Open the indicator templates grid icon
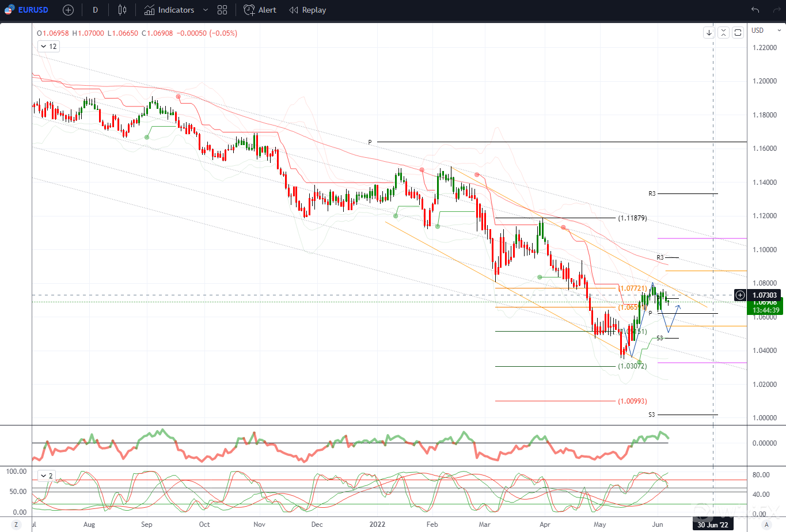The width and height of the screenshot is (786, 532). (222, 10)
